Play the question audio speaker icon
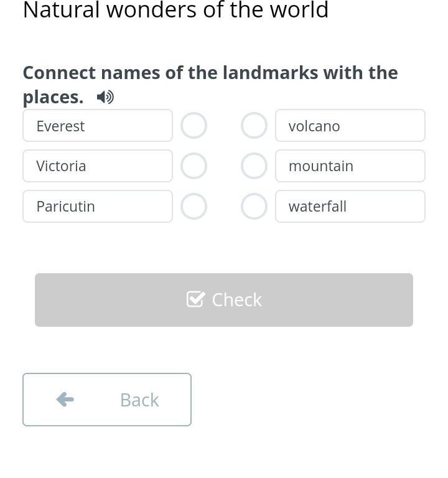Screen dimensions: 448x478 (105, 97)
